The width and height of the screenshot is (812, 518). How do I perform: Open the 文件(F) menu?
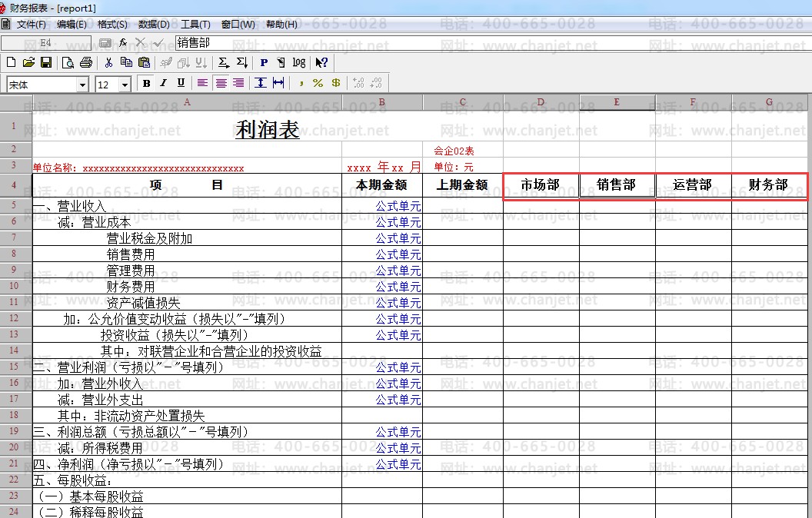[31, 25]
